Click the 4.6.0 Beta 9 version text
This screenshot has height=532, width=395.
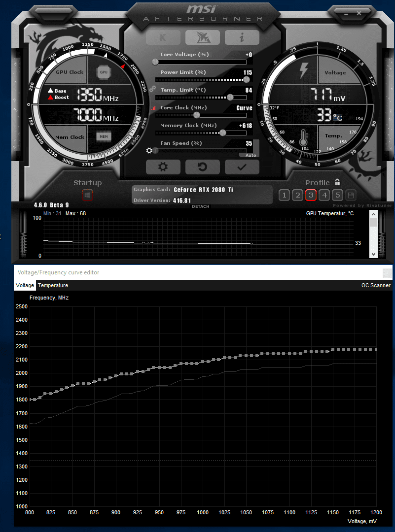tap(51, 205)
